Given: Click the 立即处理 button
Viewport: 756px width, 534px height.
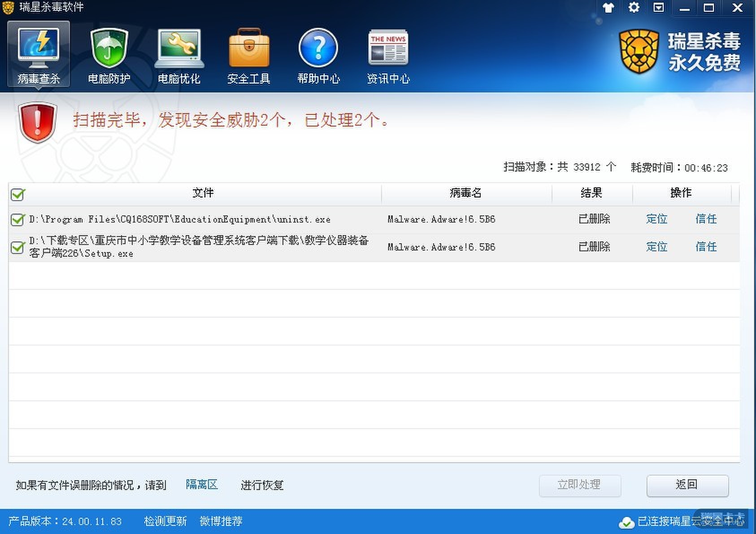Looking at the screenshot, I should point(580,485).
